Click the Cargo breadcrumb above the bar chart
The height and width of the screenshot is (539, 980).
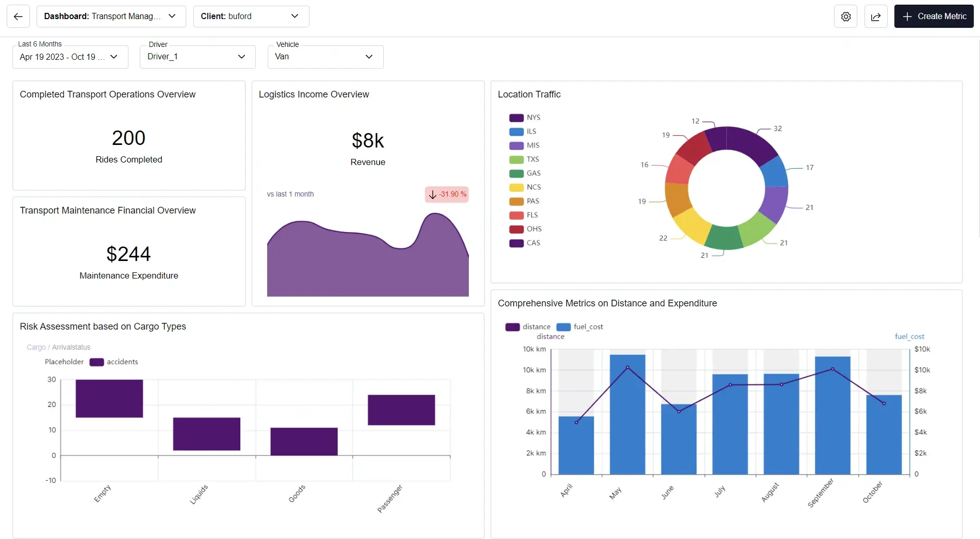[36, 347]
